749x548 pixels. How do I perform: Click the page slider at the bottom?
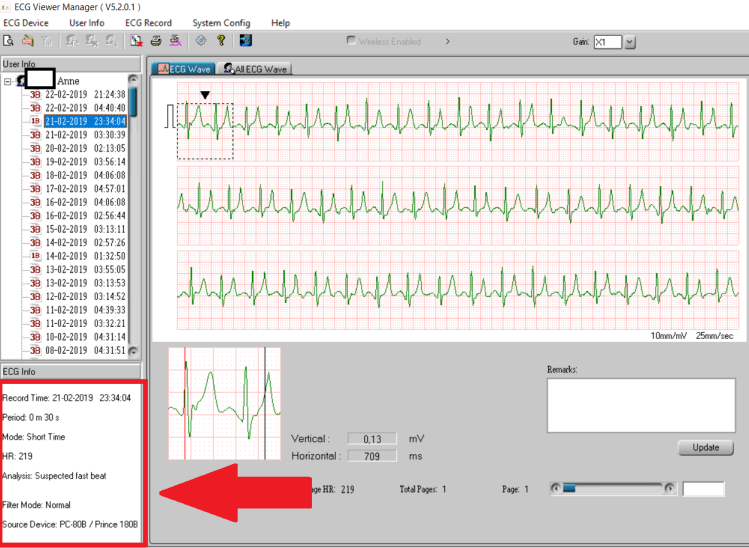613,489
